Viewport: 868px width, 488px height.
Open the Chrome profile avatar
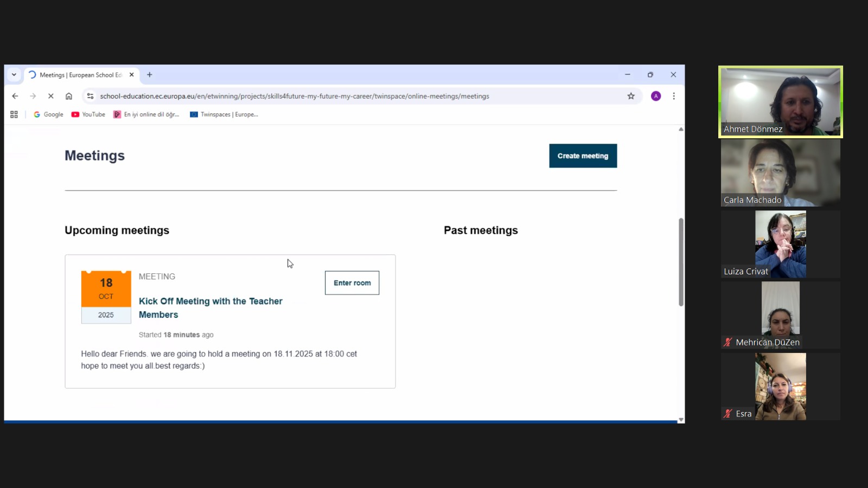pyautogui.click(x=656, y=96)
